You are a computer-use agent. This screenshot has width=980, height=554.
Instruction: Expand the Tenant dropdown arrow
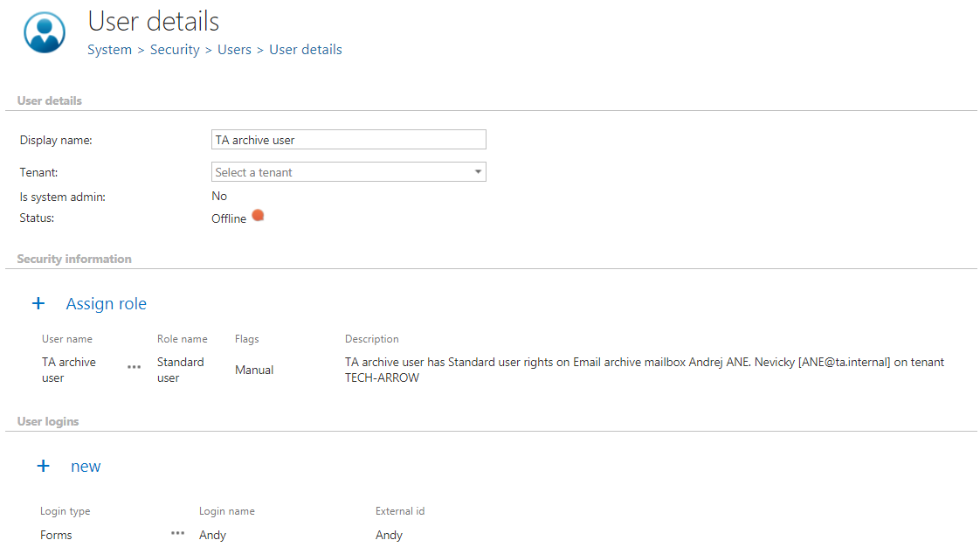point(478,172)
